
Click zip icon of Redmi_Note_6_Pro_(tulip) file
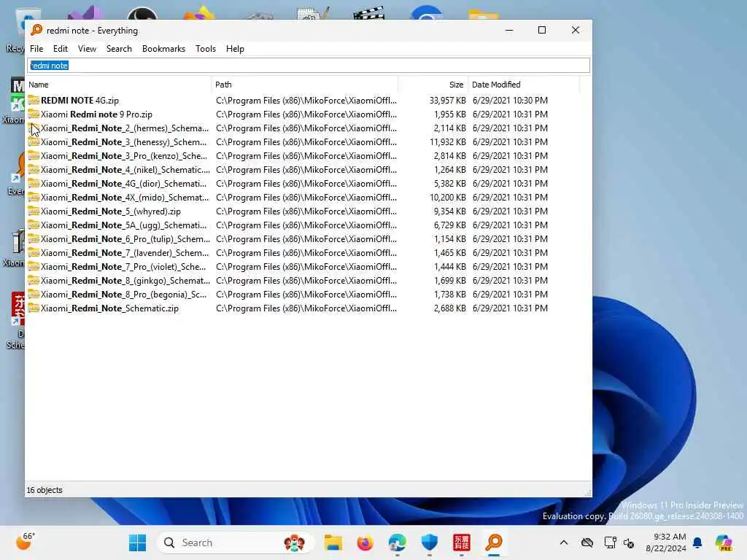point(34,238)
